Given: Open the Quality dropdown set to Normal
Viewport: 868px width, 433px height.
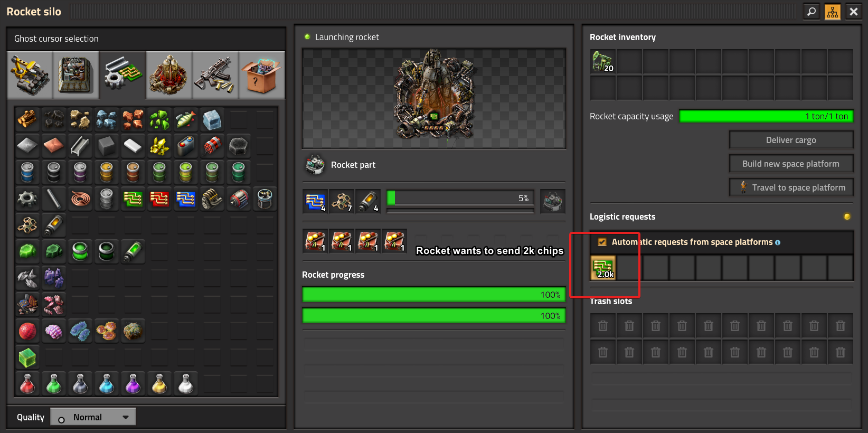Looking at the screenshot, I should pos(93,417).
